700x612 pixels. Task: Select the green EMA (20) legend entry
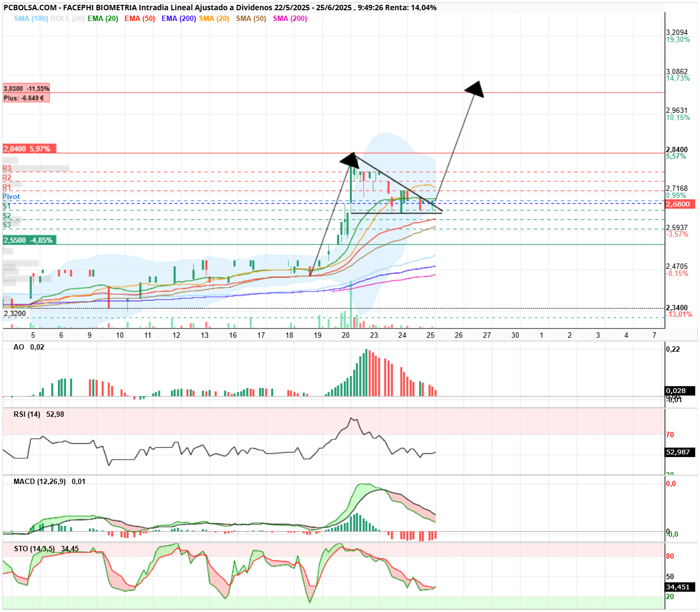point(103,18)
